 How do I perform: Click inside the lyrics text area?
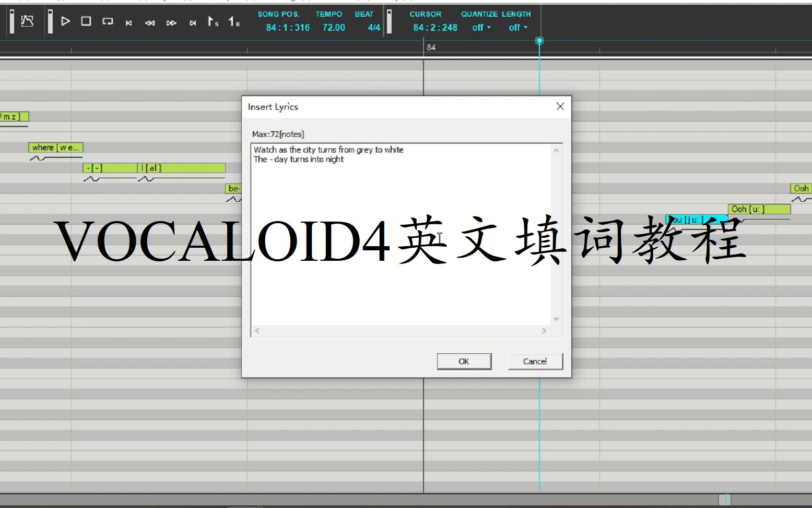click(x=401, y=234)
